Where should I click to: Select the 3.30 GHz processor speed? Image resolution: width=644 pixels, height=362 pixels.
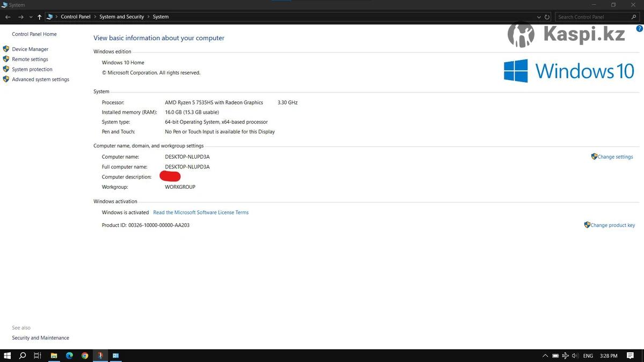(x=288, y=102)
